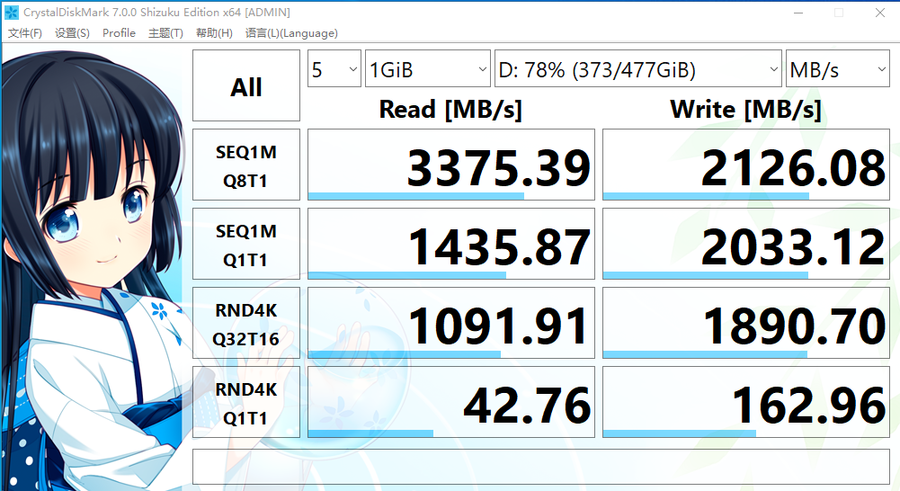This screenshot has width=900, height=491.
Task: Click the 162.96 write result
Action: [745, 403]
